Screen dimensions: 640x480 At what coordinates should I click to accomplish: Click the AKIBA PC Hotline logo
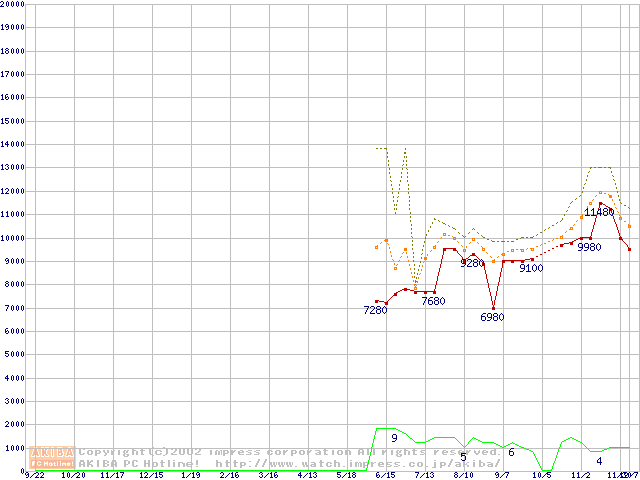point(54,458)
